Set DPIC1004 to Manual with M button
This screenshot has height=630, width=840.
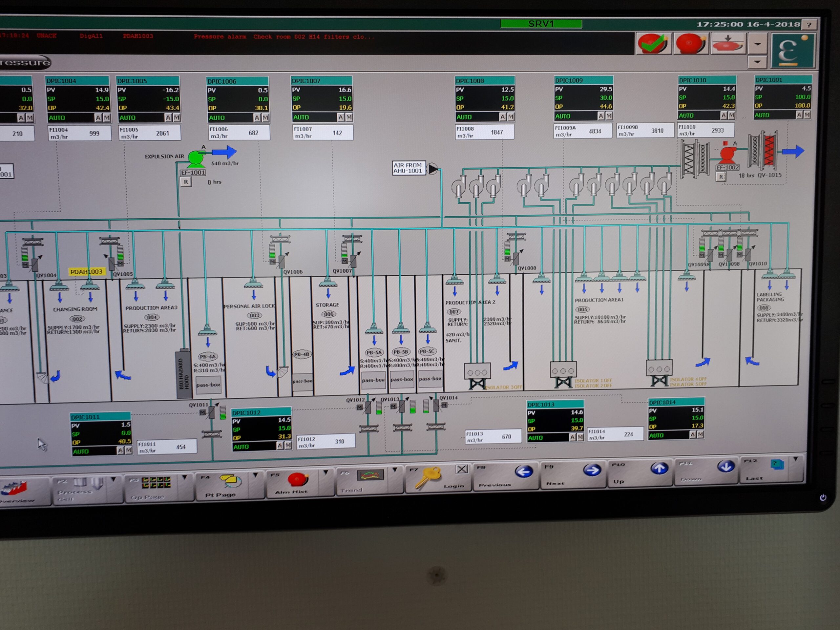point(107,118)
